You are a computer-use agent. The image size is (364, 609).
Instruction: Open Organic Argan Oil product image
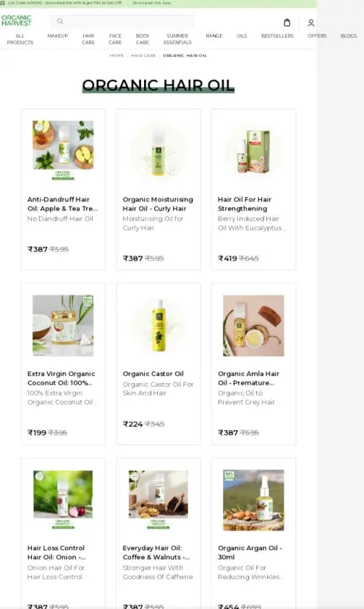tap(253, 500)
